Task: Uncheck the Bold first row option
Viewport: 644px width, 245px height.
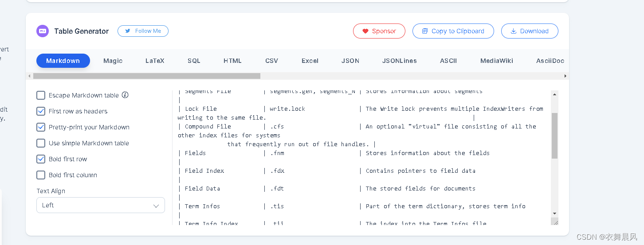Action: click(x=41, y=159)
